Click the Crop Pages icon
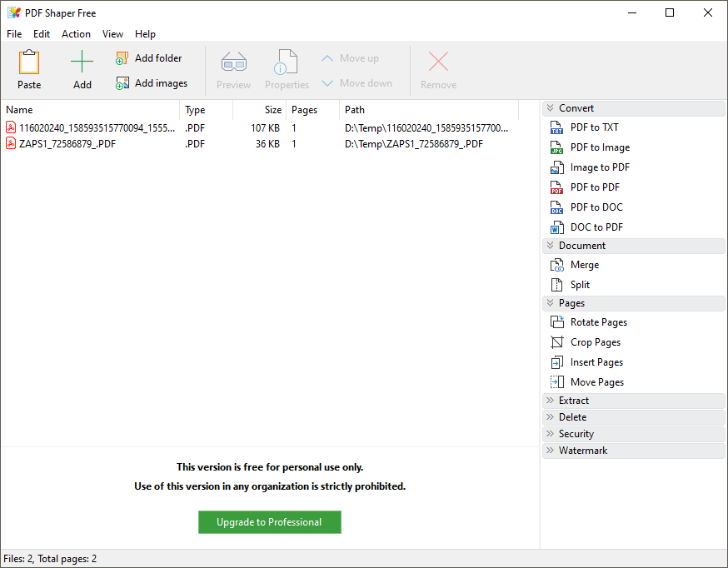Viewport: 728px width, 568px height. pyautogui.click(x=556, y=342)
